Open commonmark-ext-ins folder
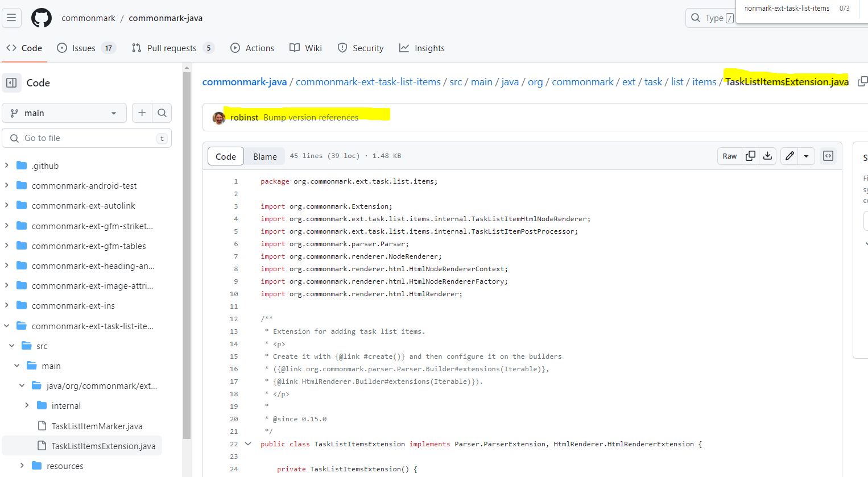This screenshot has height=477, width=868. pyautogui.click(x=73, y=305)
